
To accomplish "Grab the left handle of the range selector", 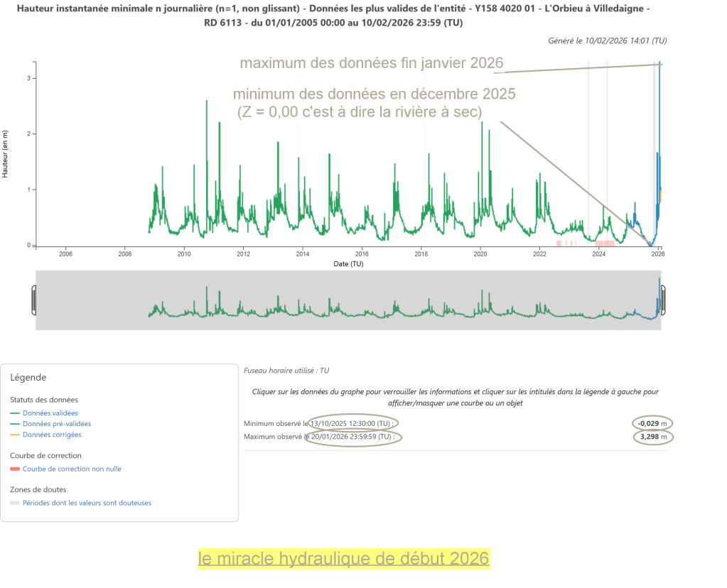I will (33, 300).
